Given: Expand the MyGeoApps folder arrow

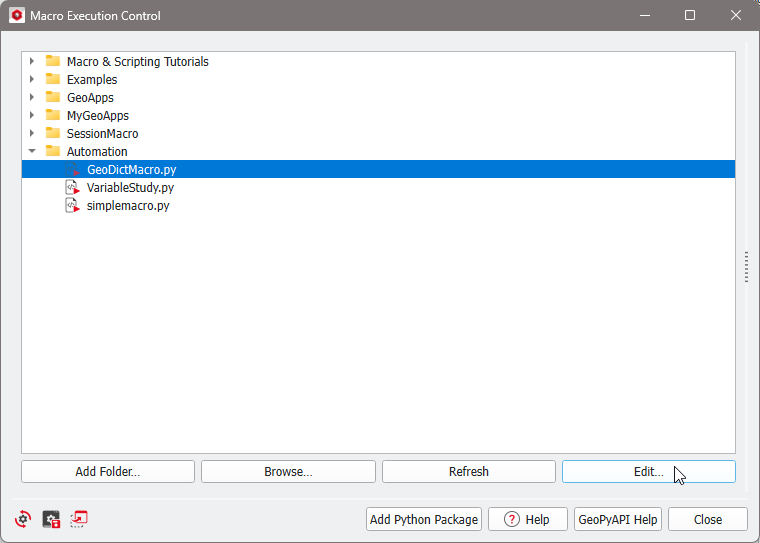Looking at the screenshot, I should click(32, 115).
